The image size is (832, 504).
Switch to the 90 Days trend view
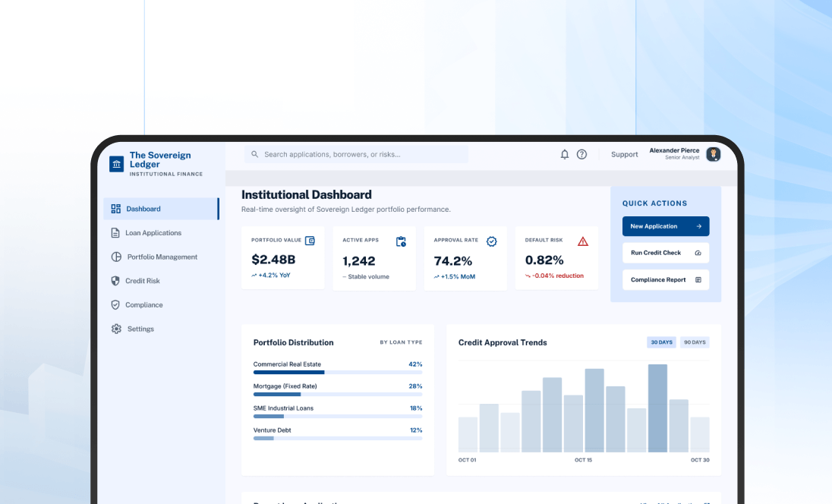694,342
